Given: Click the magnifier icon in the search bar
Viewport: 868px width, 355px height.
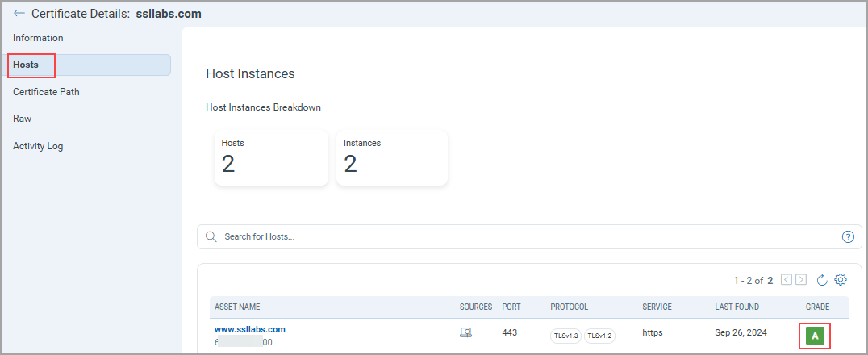Looking at the screenshot, I should pyautogui.click(x=211, y=236).
